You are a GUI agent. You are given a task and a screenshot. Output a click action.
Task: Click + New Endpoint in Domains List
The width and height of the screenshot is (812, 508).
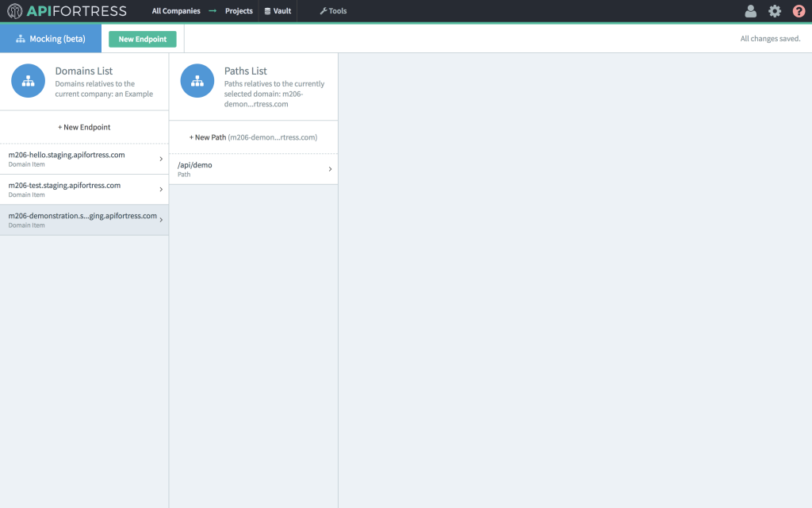click(84, 127)
